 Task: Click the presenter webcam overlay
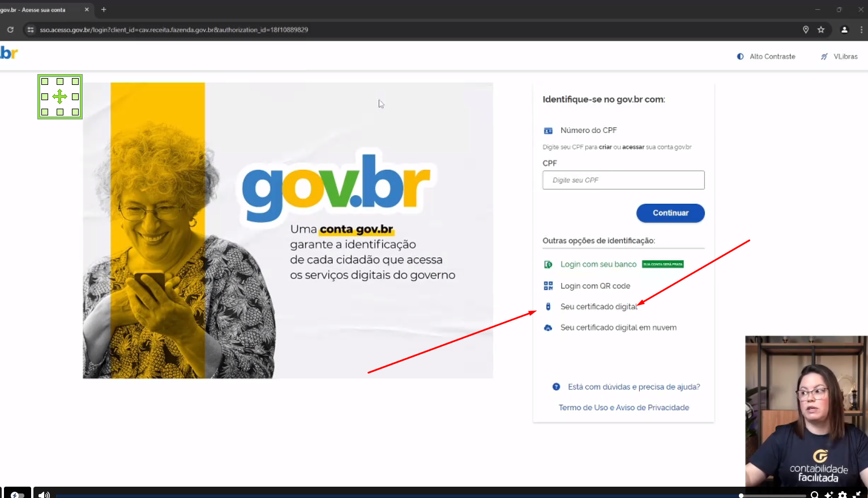[x=806, y=411]
